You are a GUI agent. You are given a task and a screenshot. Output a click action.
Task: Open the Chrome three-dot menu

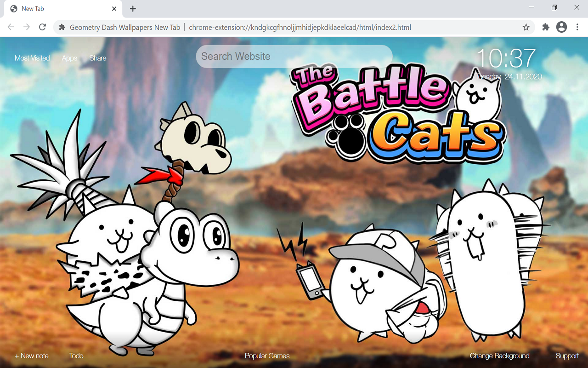tap(577, 27)
